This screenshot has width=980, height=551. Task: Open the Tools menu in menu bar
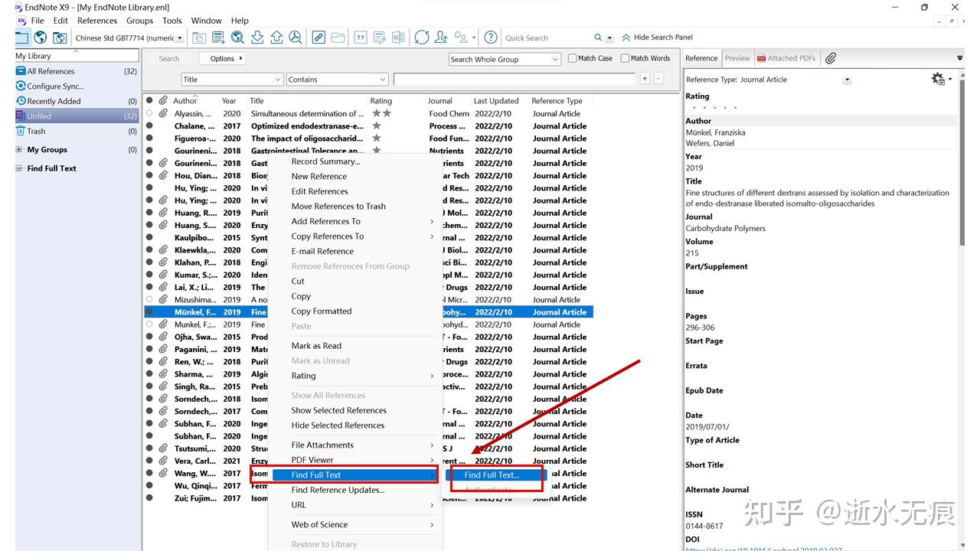(x=172, y=21)
